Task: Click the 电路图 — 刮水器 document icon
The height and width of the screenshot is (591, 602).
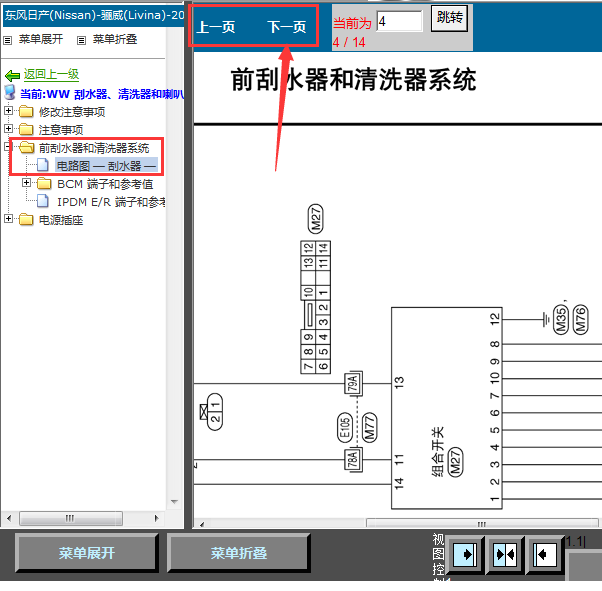Action: pyautogui.click(x=44, y=165)
